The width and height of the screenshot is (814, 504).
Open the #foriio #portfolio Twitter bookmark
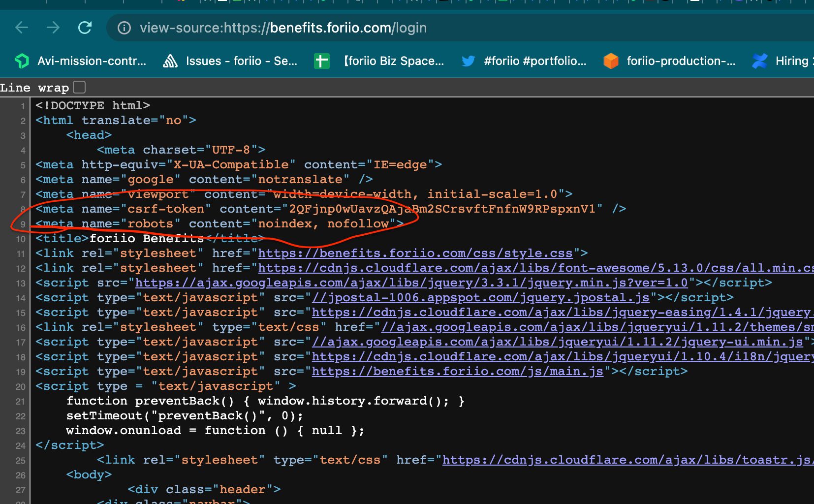tap(524, 61)
